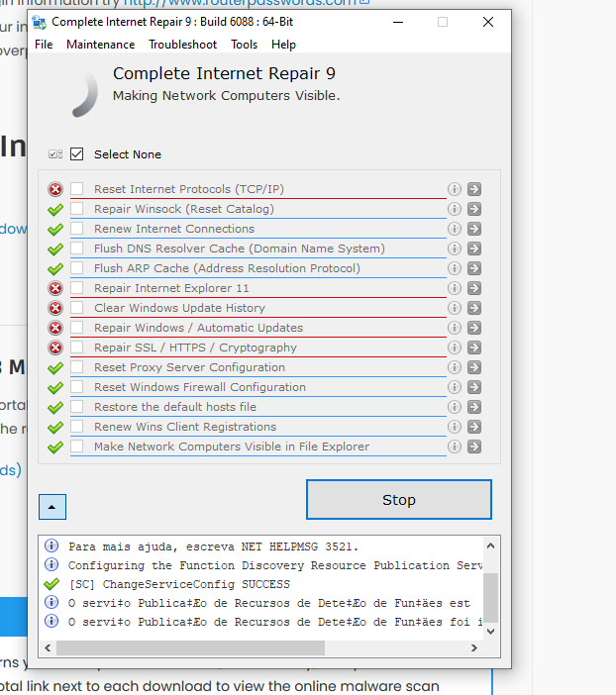Tick Renew Wins Client Registrations checkbox
This screenshot has width=616, height=695.
click(x=76, y=426)
